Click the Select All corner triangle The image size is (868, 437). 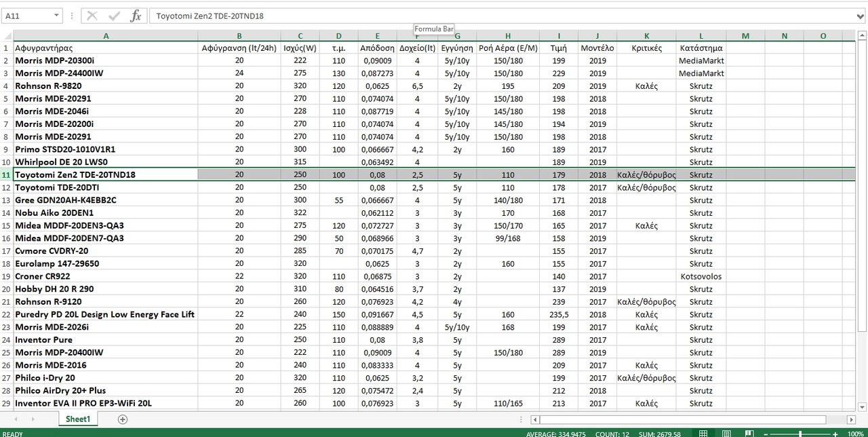click(x=7, y=36)
